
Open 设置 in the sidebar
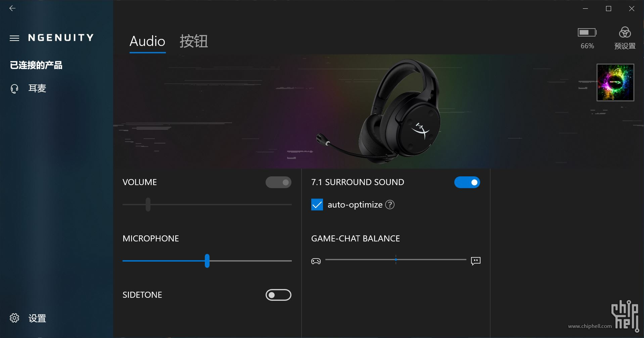click(x=37, y=318)
